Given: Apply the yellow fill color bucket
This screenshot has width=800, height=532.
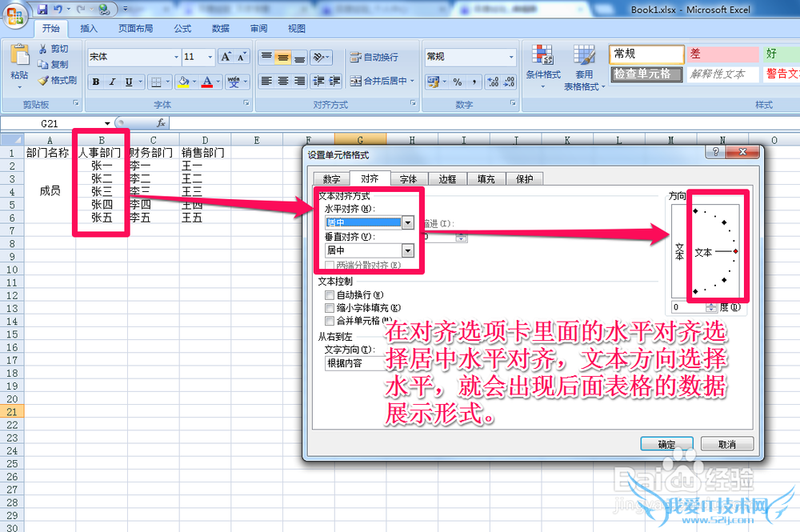Looking at the screenshot, I should (183, 82).
